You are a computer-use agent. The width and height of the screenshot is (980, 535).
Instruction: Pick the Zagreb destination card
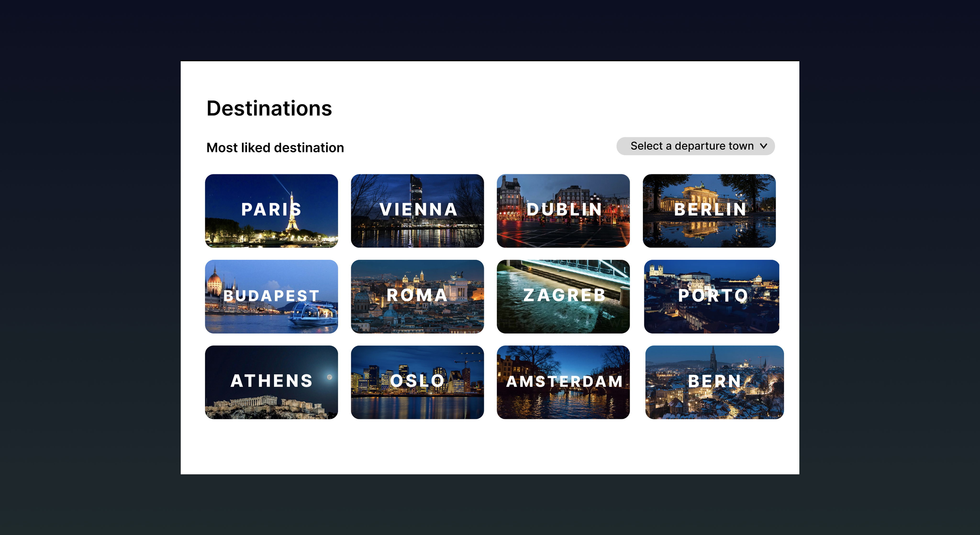563,296
